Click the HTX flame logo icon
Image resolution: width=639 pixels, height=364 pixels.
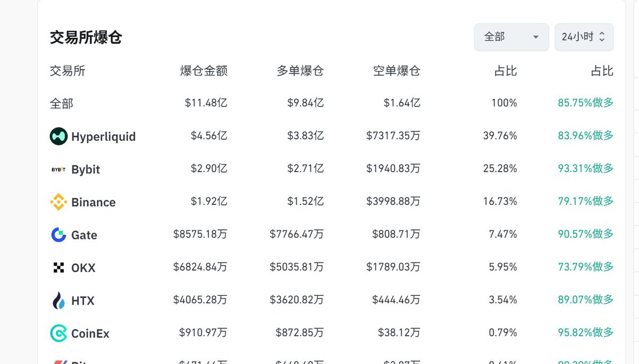59,301
